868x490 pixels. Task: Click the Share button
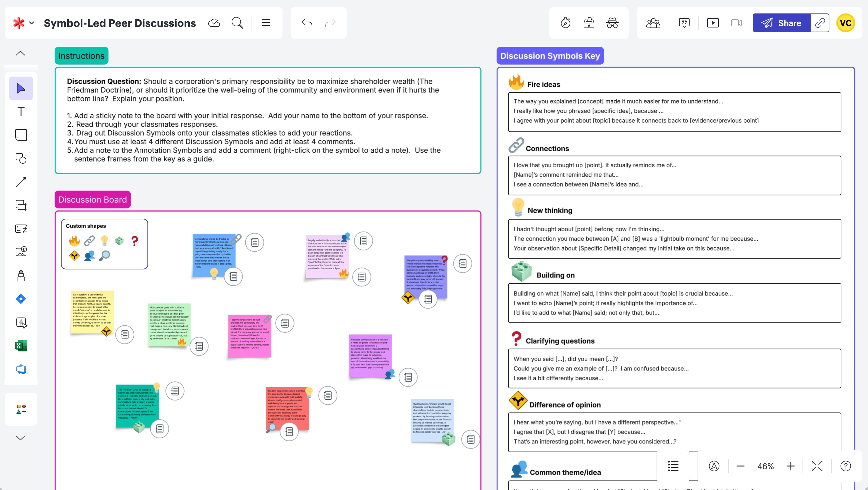click(781, 23)
